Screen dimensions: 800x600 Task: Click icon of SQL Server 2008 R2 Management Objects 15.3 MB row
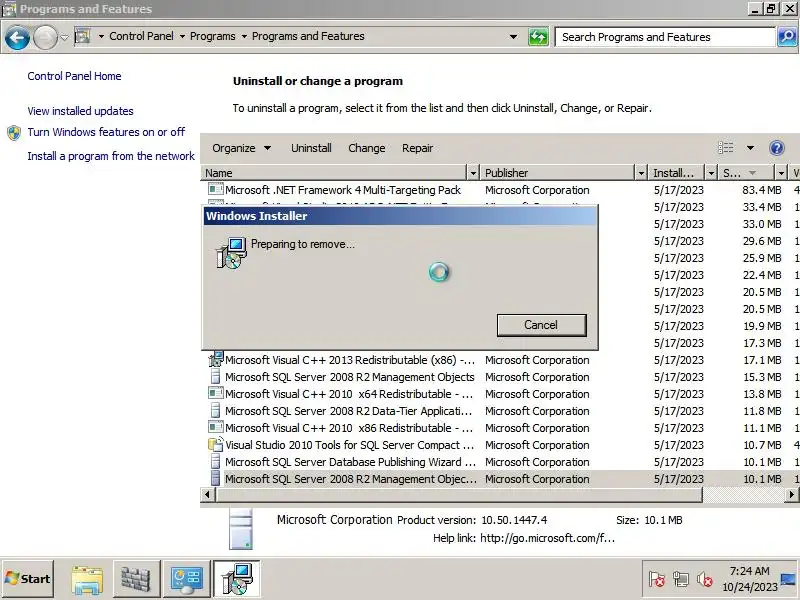tap(215, 377)
